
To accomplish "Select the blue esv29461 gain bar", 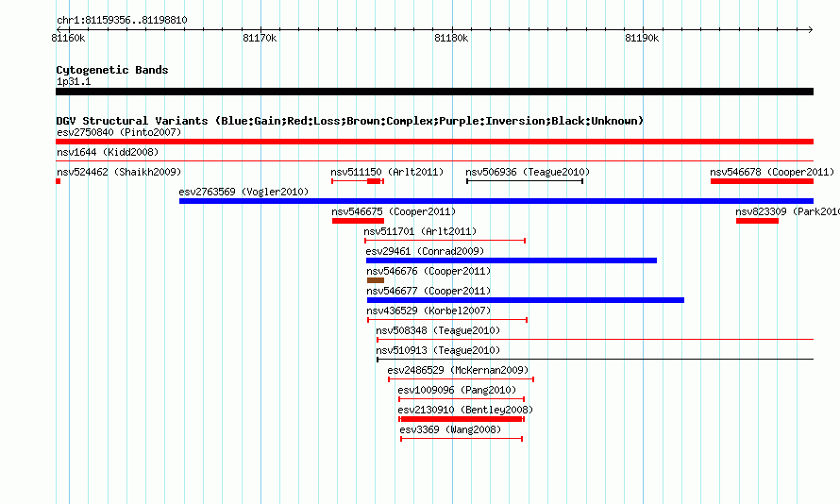I will tap(511, 260).
